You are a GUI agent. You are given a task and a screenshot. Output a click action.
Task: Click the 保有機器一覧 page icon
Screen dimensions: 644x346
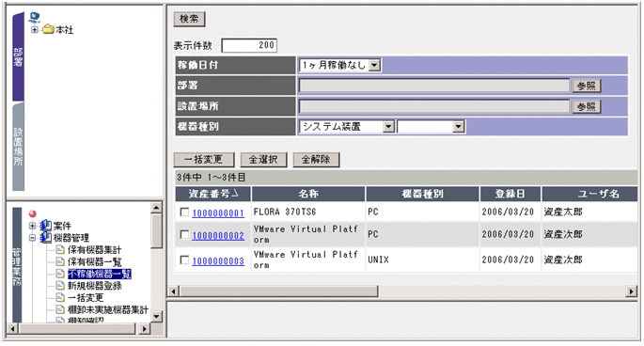60,261
